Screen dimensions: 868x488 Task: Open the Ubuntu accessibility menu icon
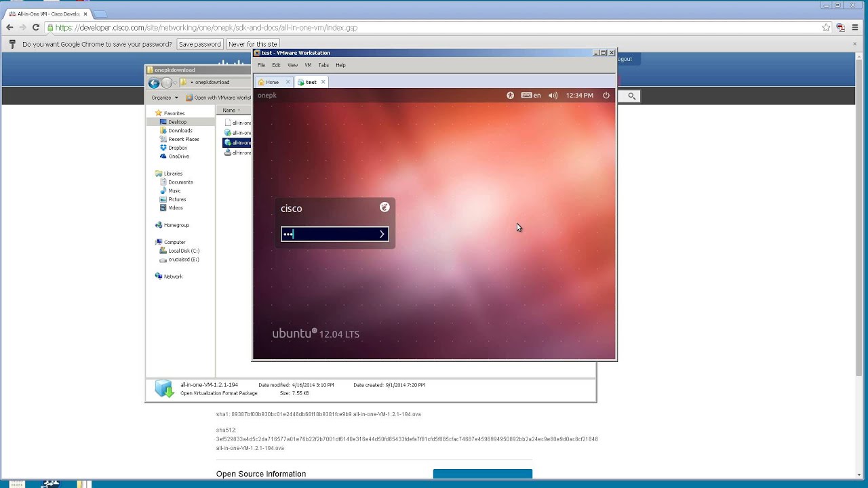click(510, 96)
